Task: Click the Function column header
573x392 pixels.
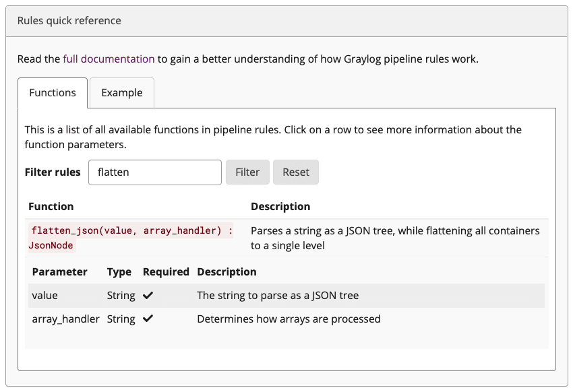Action: [x=49, y=206]
